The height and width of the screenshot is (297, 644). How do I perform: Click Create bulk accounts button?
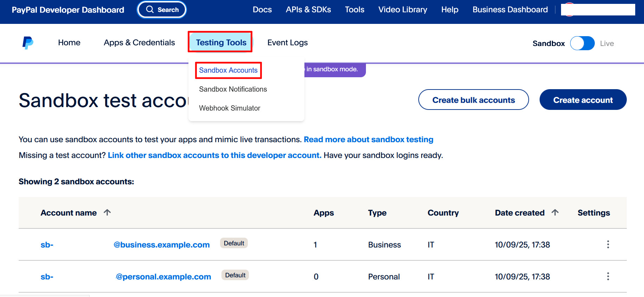pos(474,100)
